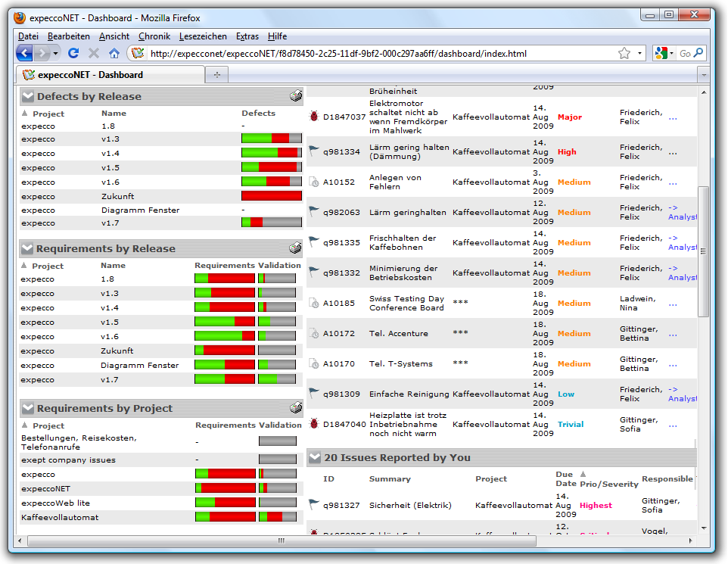
Task: Print the Defects by Release panel
Action: (x=296, y=96)
